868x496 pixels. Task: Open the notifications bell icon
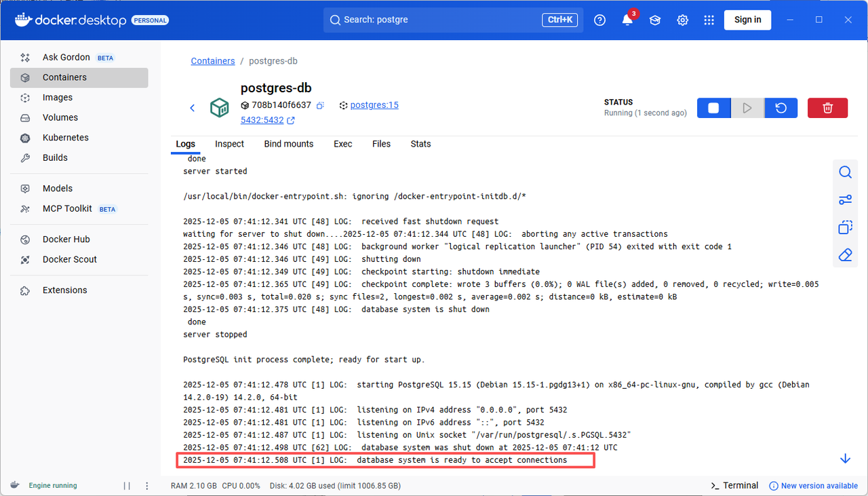point(627,20)
